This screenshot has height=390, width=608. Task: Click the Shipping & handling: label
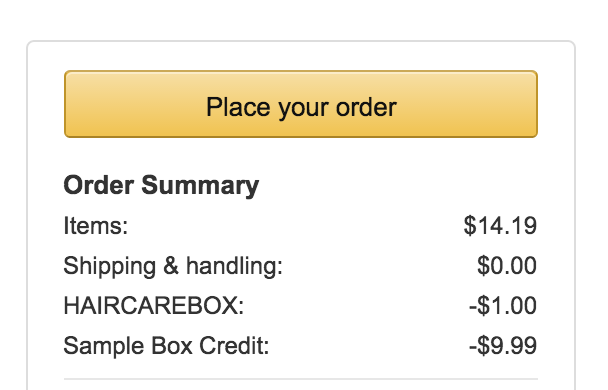[173, 266]
